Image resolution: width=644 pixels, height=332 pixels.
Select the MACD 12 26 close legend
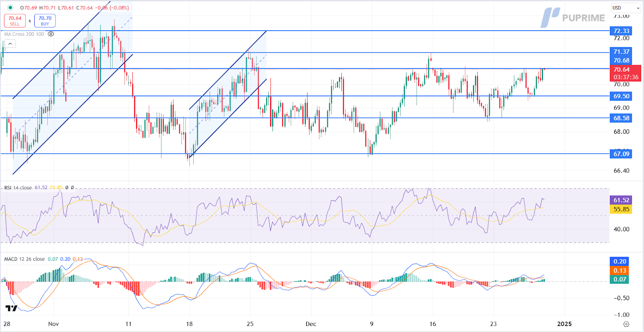pos(24,259)
